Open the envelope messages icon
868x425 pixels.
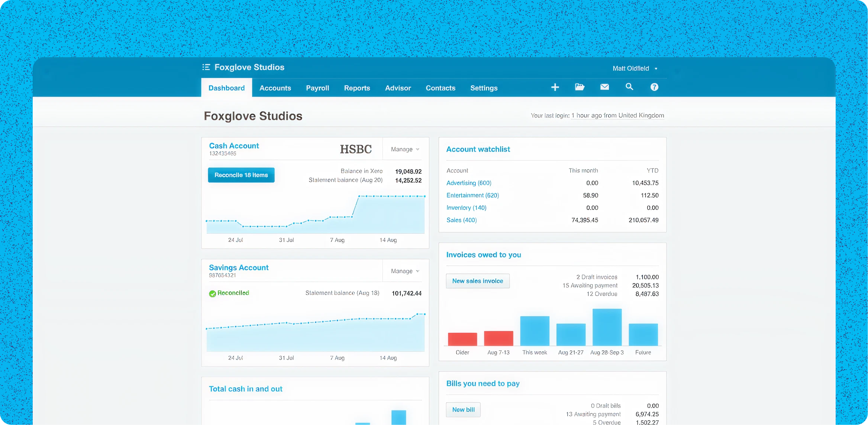(604, 87)
